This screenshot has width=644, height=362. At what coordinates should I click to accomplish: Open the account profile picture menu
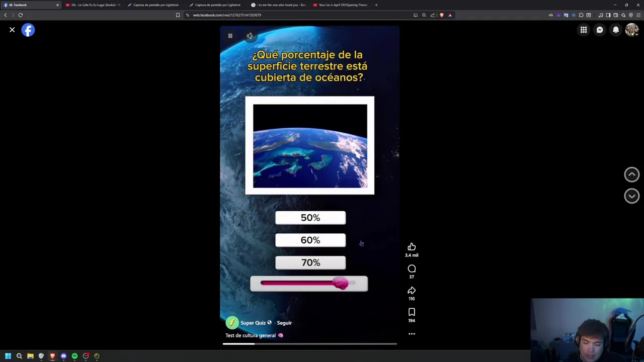coord(632,30)
